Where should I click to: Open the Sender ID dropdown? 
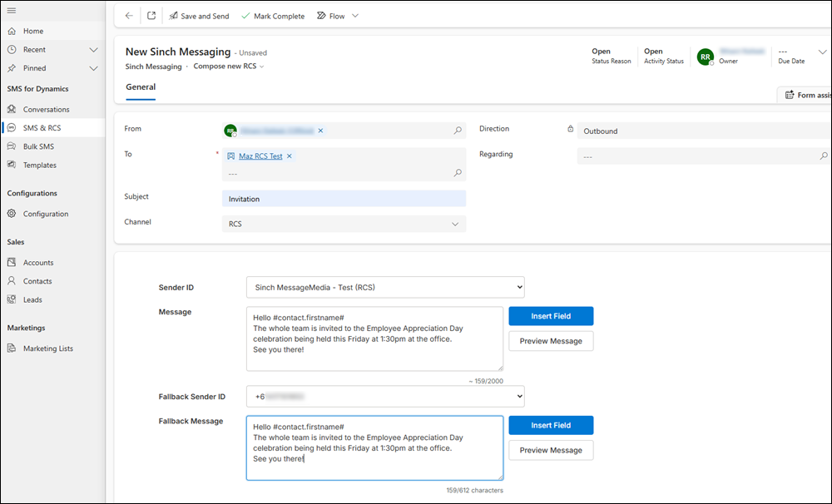pyautogui.click(x=385, y=287)
